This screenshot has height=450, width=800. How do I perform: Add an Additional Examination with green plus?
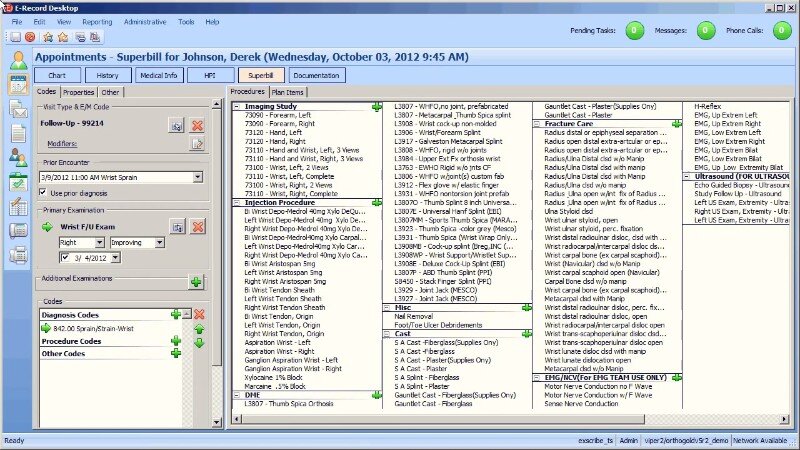[196, 282]
